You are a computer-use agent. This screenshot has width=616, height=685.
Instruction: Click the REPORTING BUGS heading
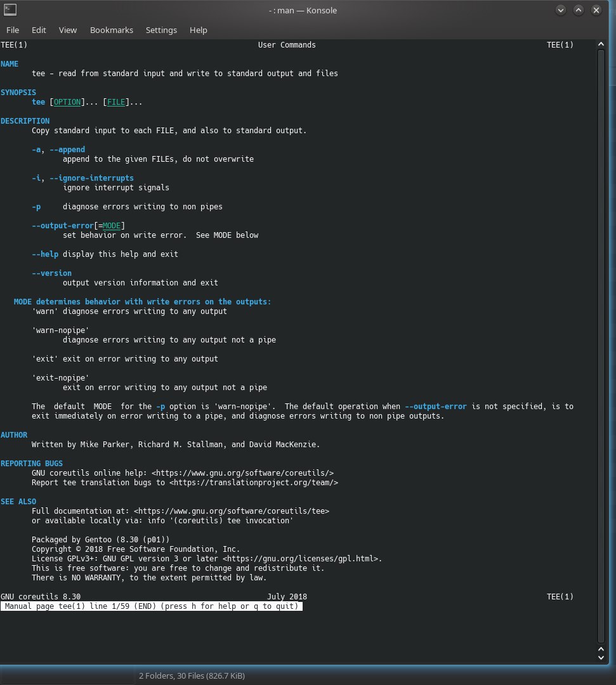coord(32,463)
